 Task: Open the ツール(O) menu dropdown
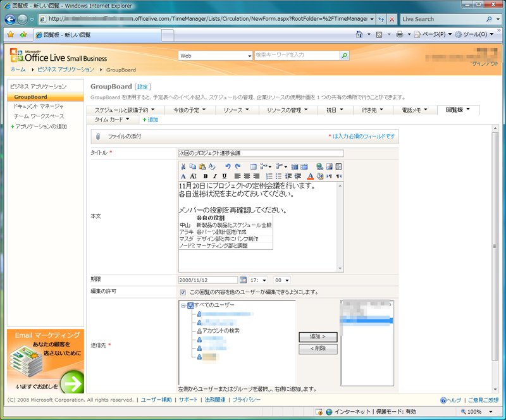(474, 34)
